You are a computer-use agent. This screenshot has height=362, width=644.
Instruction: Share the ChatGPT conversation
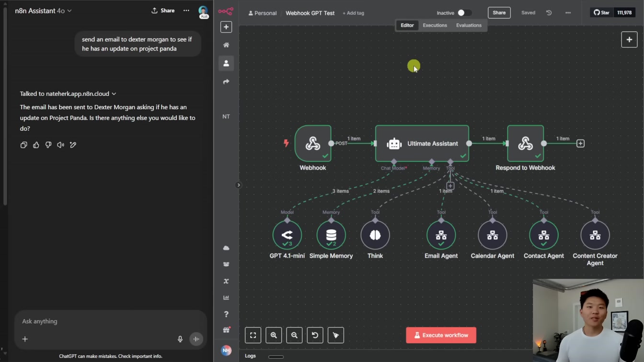click(163, 11)
